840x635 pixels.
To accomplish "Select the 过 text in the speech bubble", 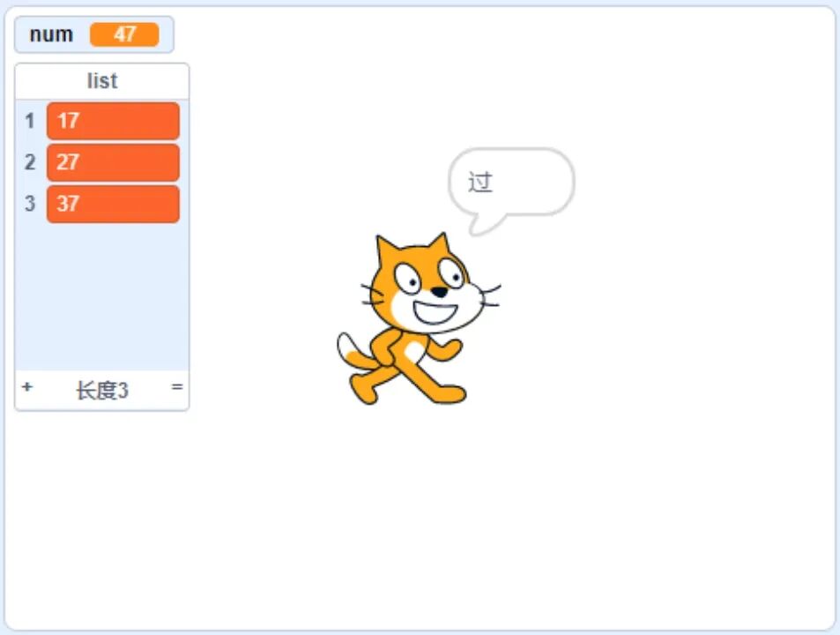I will click(480, 183).
